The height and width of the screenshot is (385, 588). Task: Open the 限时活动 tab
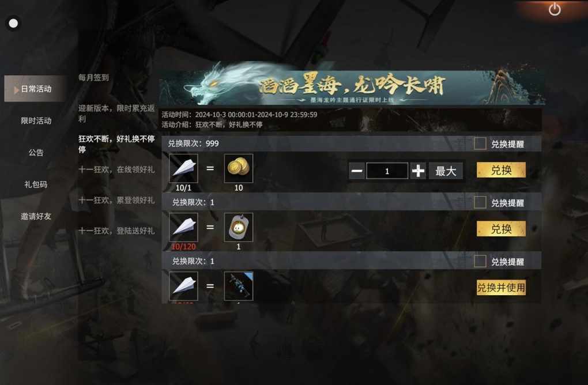click(x=36, y=120)
